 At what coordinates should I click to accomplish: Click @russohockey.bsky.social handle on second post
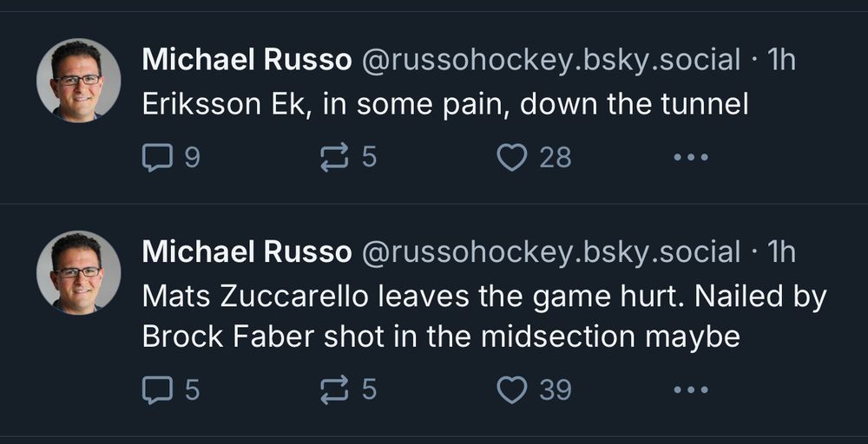(550, 252)
